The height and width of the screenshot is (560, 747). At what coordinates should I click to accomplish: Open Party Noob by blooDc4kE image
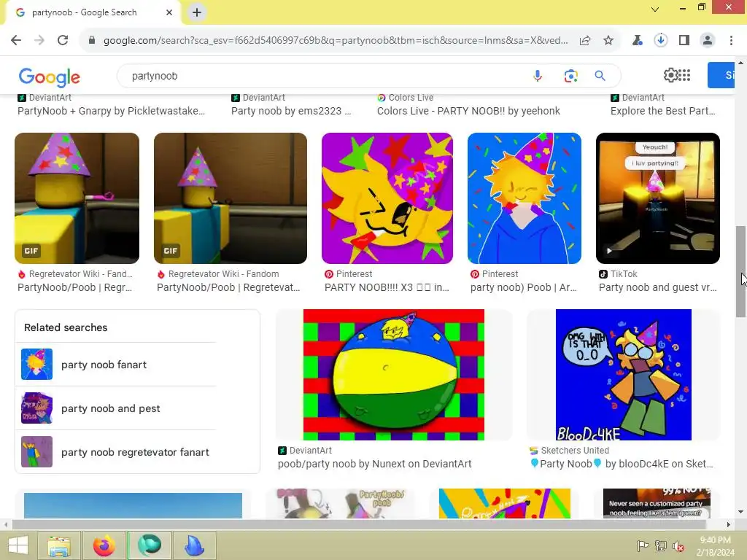pos(624,375)
